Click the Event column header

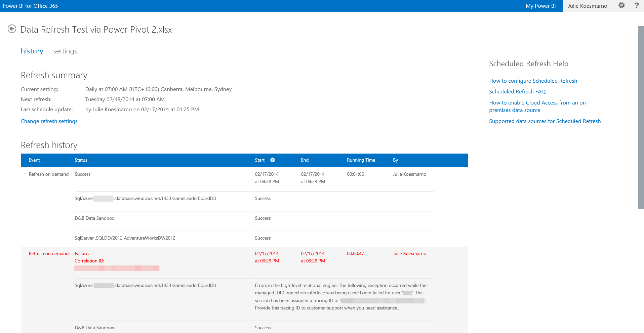coord(34,160)
